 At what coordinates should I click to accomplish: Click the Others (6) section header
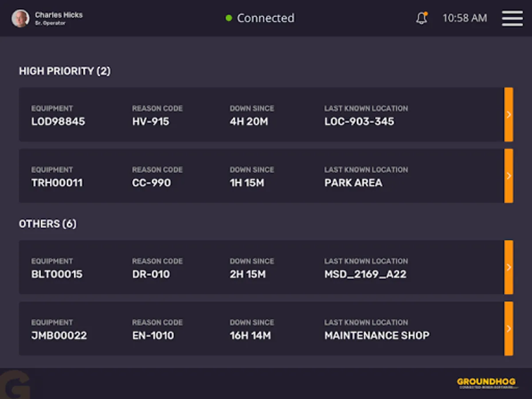(47, 224)
